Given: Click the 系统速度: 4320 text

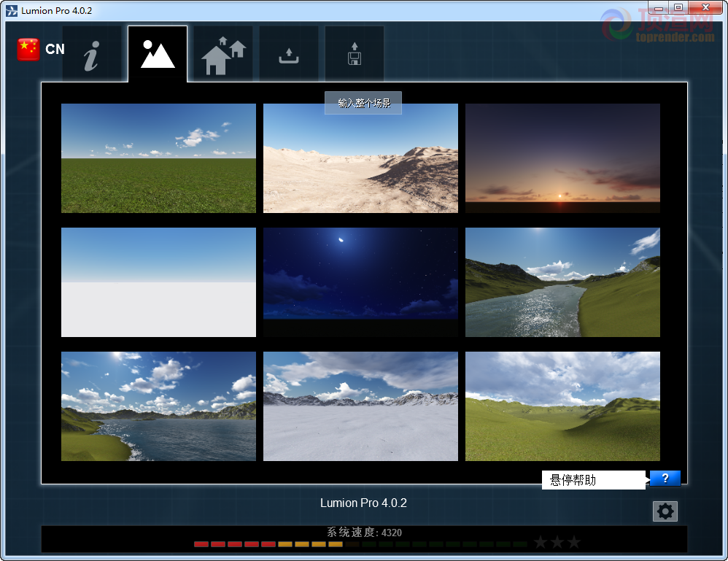Looking at the screenshot, I should pos(365,533).
